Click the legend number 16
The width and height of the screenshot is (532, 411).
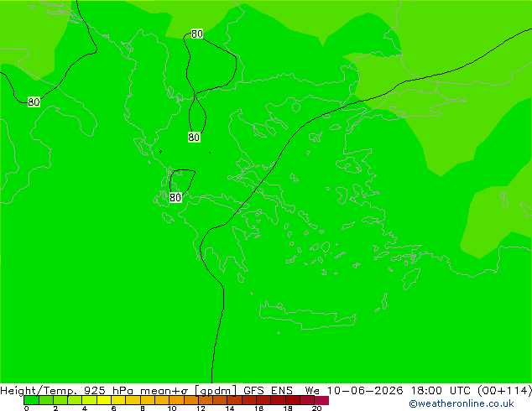pyautogui.click(x=259, y=408)
